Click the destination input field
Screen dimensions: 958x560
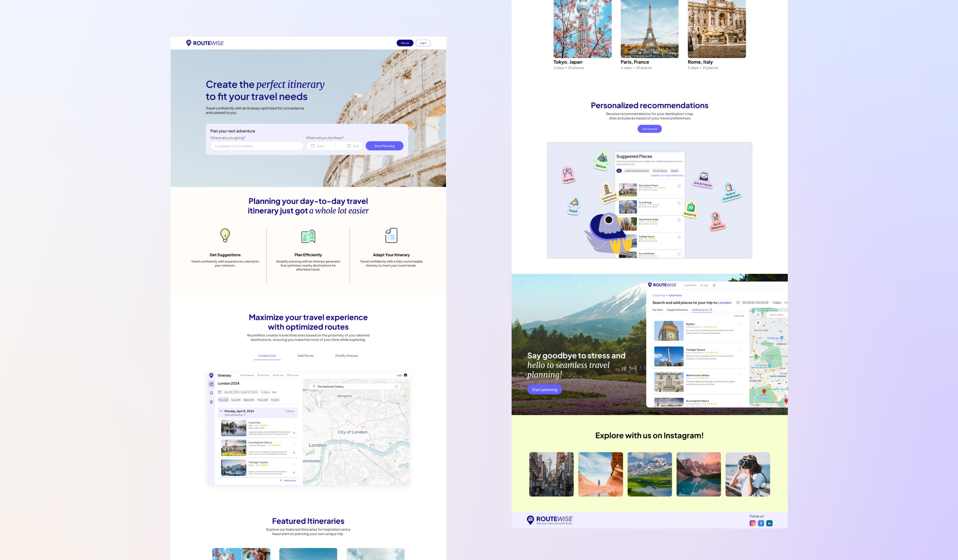pyautogui.click(x=256, y=146)
